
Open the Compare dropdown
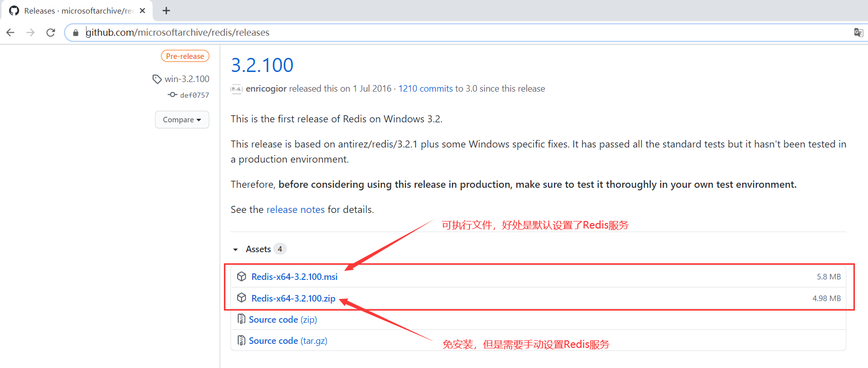pos(182,120)
